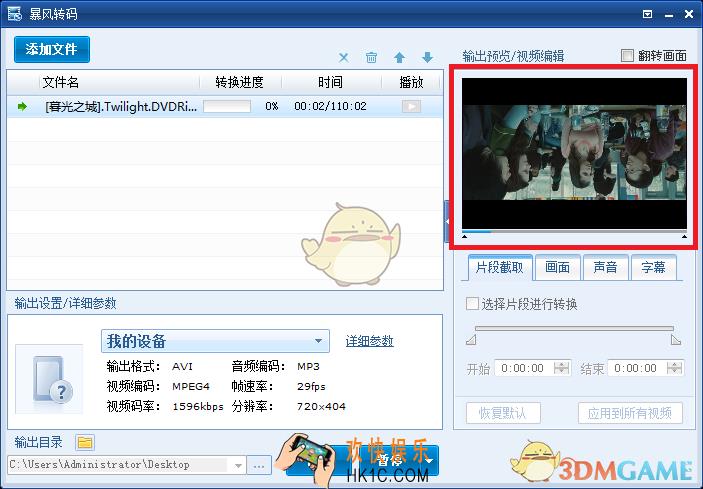Click the 720×404 resolution value
This screenshot has width=703, height=489.
pyautogui.click(x=321, y=407)
